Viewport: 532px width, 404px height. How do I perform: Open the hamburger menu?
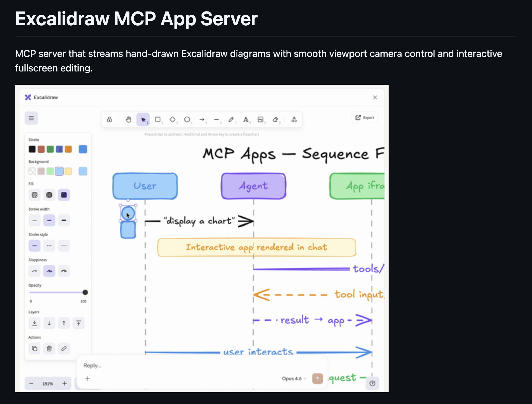[x=31, y=118]
